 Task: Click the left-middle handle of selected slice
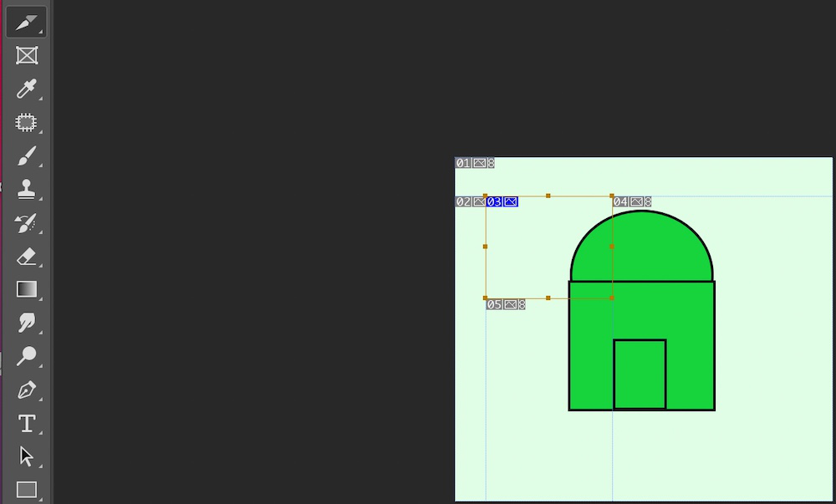[485, 246]
